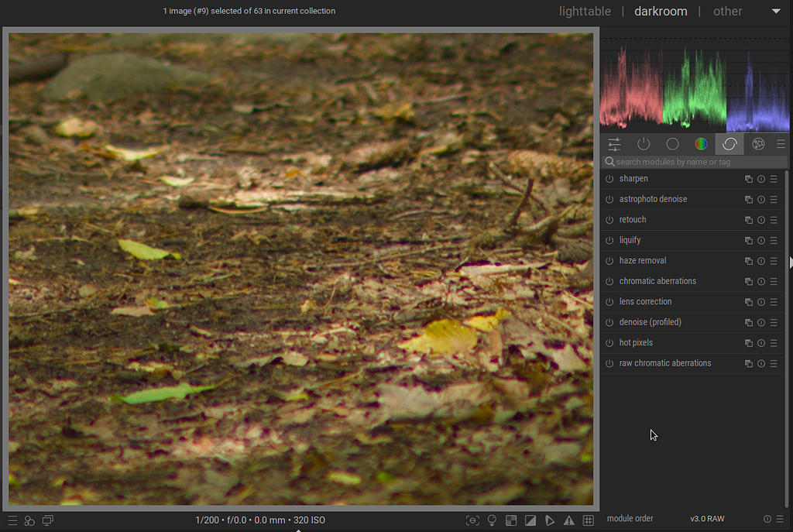Switch on the haze removal module
The height and width of the screenshot is (532, 793).
(609, 261)
